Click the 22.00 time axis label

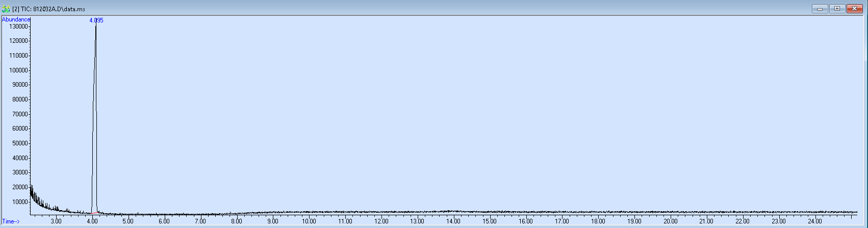click(x=743, y=221)
